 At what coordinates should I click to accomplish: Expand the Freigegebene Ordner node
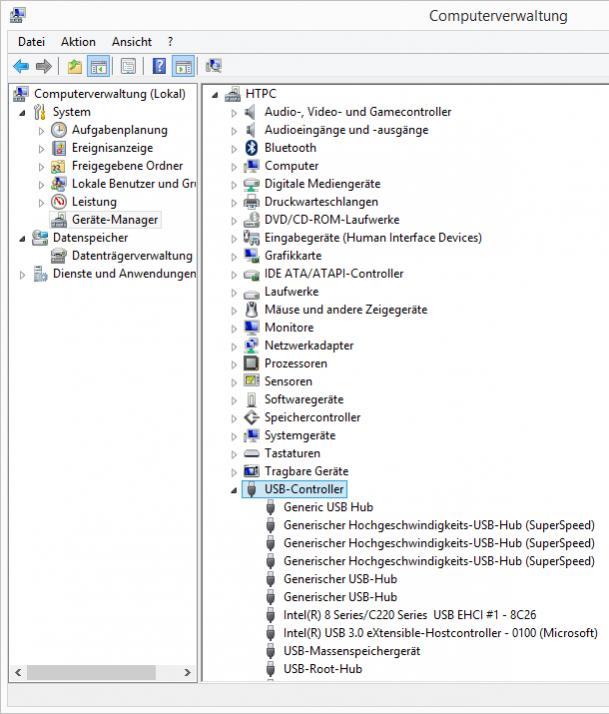41,167
